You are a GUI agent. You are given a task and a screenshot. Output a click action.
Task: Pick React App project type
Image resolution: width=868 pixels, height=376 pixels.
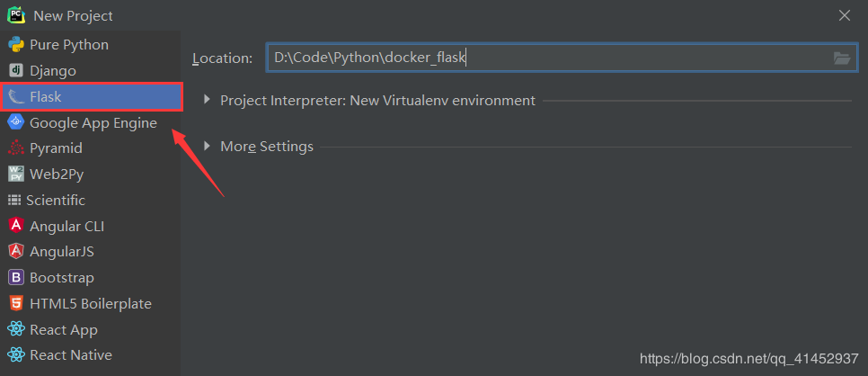click(x=63, y=330)
